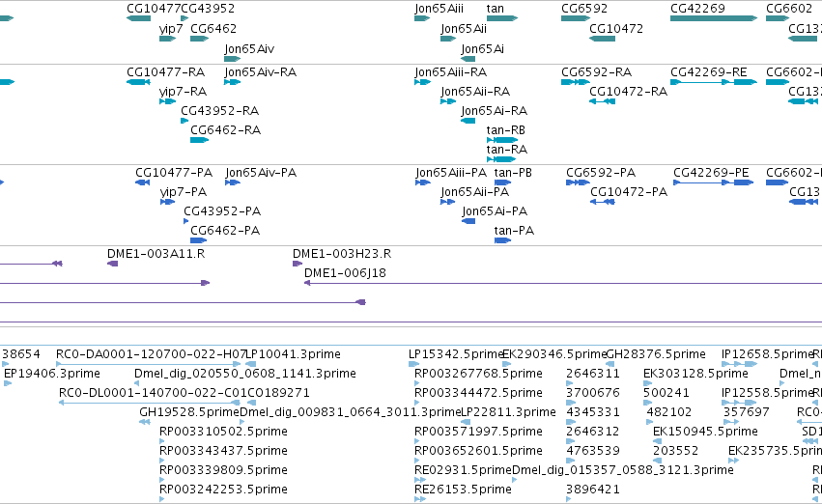Select the CG6462-RA transcript label

(225, 130)
